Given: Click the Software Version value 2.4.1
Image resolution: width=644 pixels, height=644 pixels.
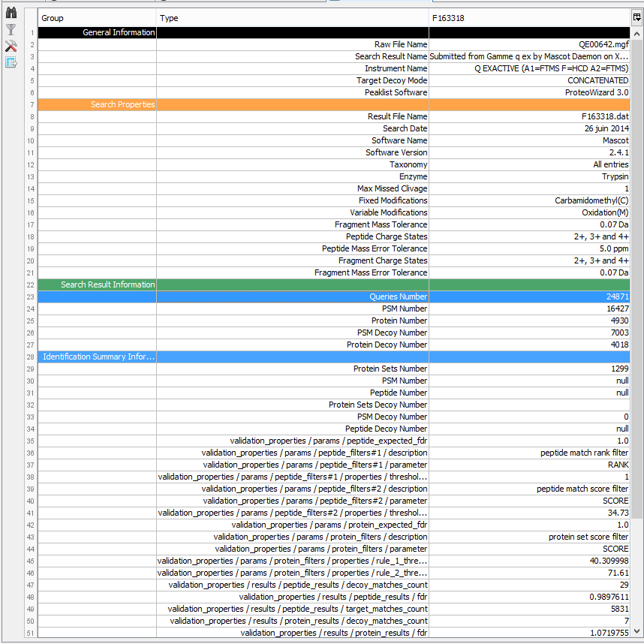Looking at the screenshot, I should point(529,152).
